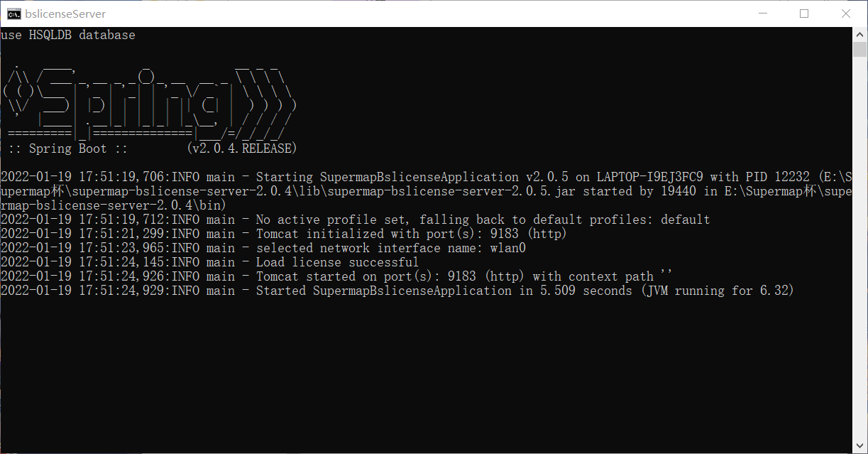Click the scrollbar up arrow
The width and height of the screenshot is (868, 454).
point(859,34)
